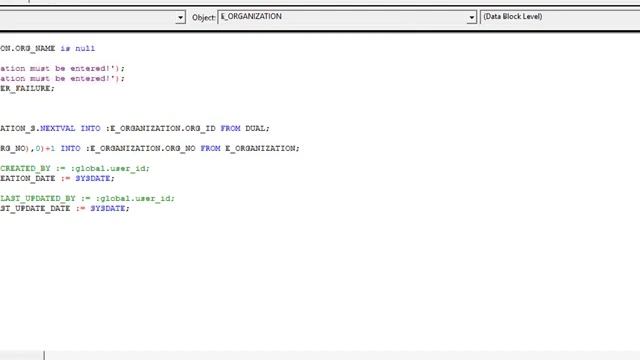640x360 pixels.
Task: Click ':E_ORGANIZATION.ORG_ID' in the code
Action: point(161,128)
